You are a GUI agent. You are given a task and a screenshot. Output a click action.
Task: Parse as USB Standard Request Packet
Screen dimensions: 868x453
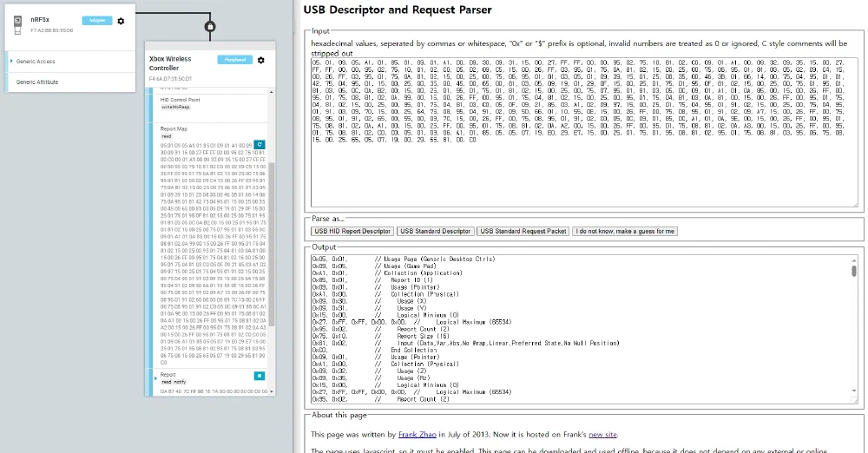522,232
